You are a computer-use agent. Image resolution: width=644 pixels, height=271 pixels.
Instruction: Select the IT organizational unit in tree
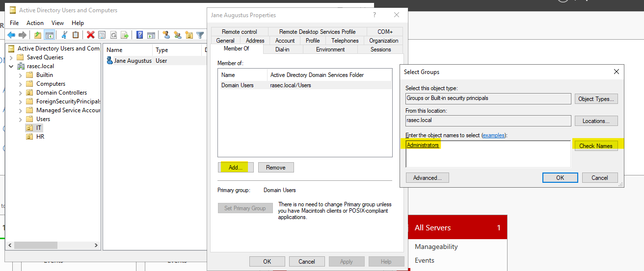click(39, 128)
